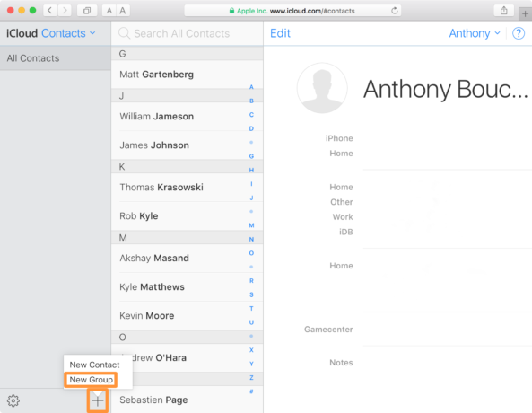Click the larger text size A button
The height and width of the screenshot is (413, 532).
(x=123, y=11)
